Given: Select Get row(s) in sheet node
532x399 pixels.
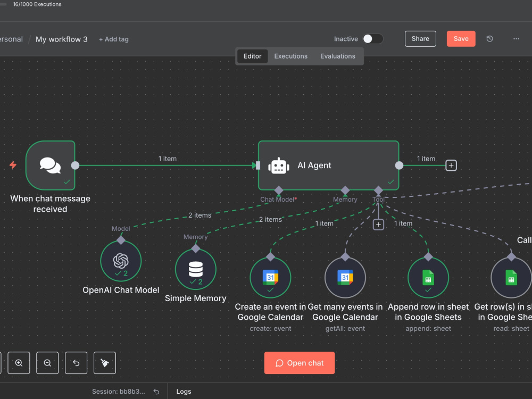Looking at the screenshot, I should 511,277.
